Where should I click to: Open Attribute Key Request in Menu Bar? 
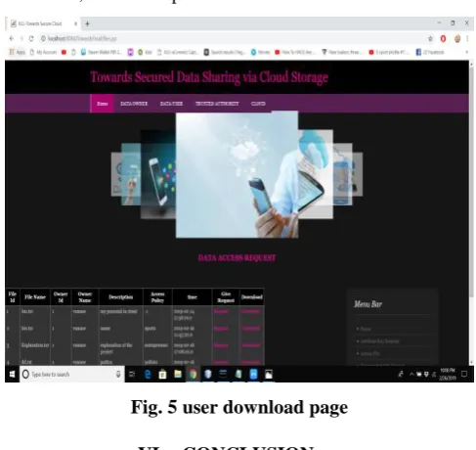pyautogui.click(x=379, y=341)
